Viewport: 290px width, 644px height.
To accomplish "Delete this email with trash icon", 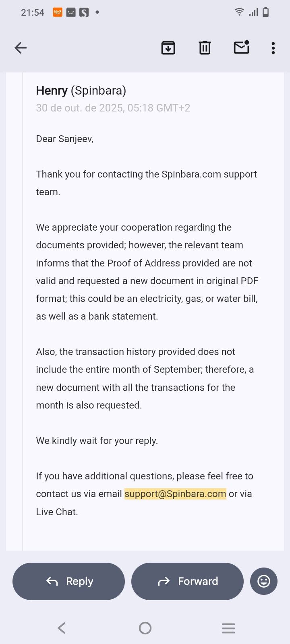I will (205, 48).
